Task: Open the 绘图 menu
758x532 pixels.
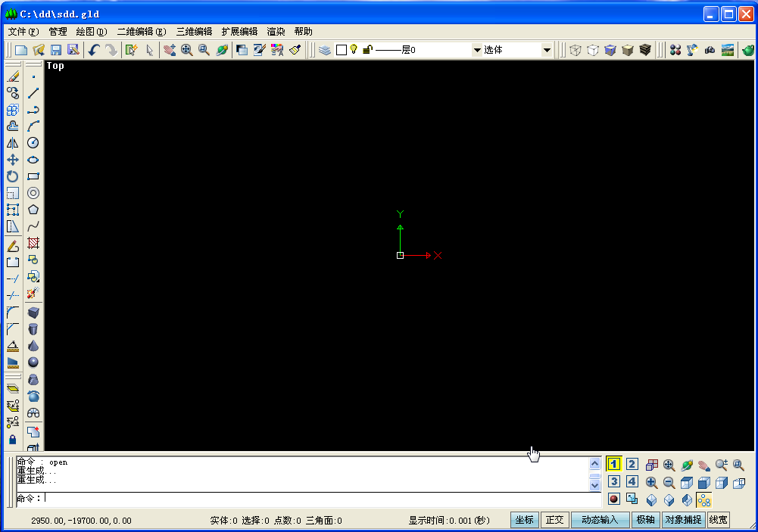Action: pyautogui.click(x=92, y=32)
